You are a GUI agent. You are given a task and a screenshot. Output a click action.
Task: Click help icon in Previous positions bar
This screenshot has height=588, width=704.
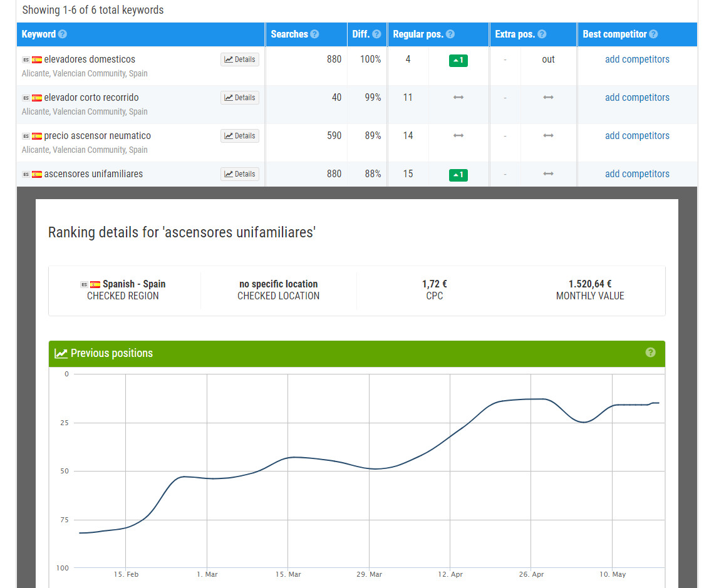click(x=650, y=353)
